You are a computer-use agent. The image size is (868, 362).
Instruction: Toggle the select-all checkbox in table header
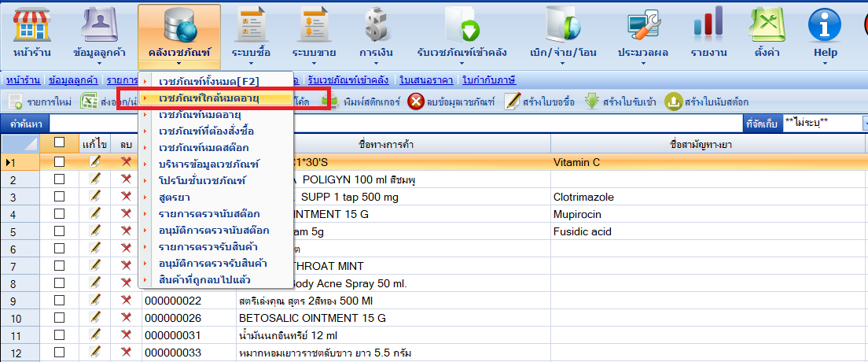[59, 143]
